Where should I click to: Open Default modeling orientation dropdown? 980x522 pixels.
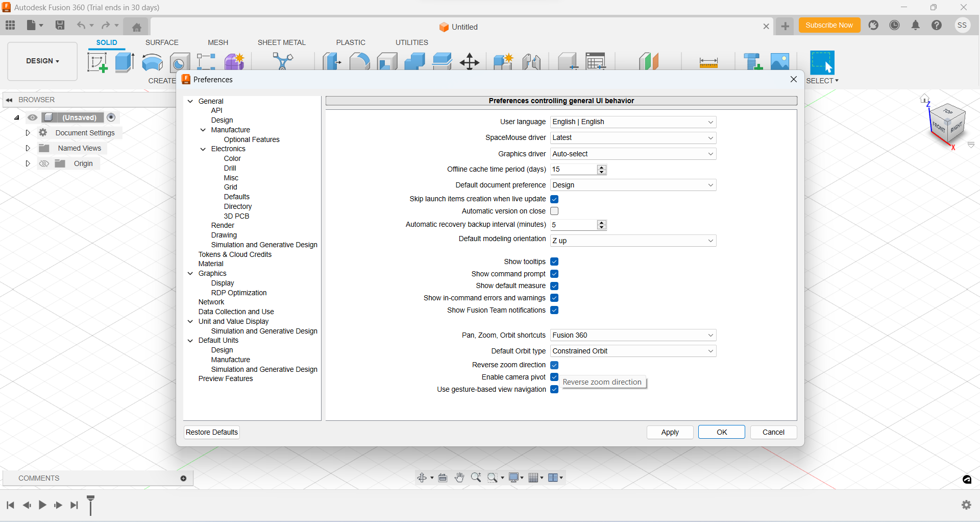(633, 241)
